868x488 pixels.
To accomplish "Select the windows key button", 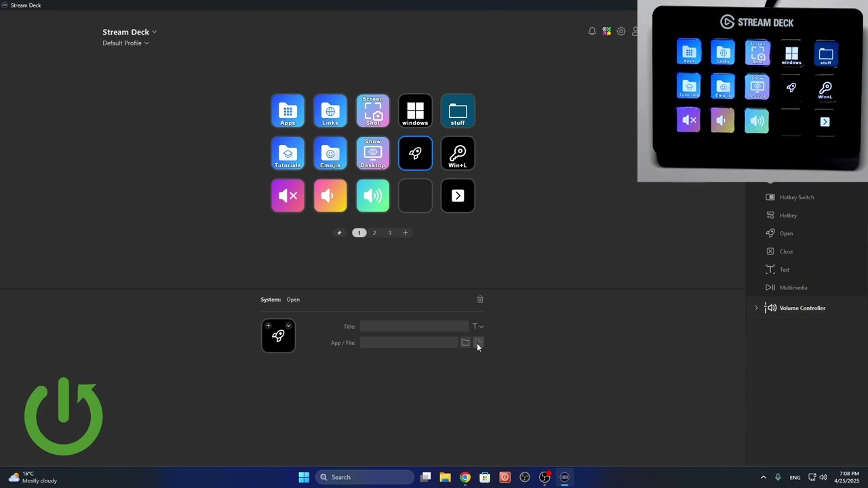I will pos(415,110).
